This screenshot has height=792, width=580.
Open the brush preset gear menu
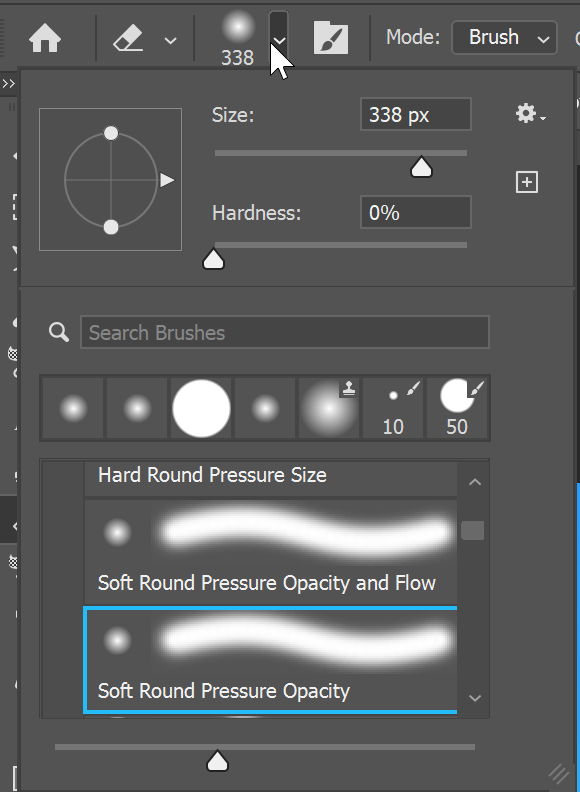point(530,114)
